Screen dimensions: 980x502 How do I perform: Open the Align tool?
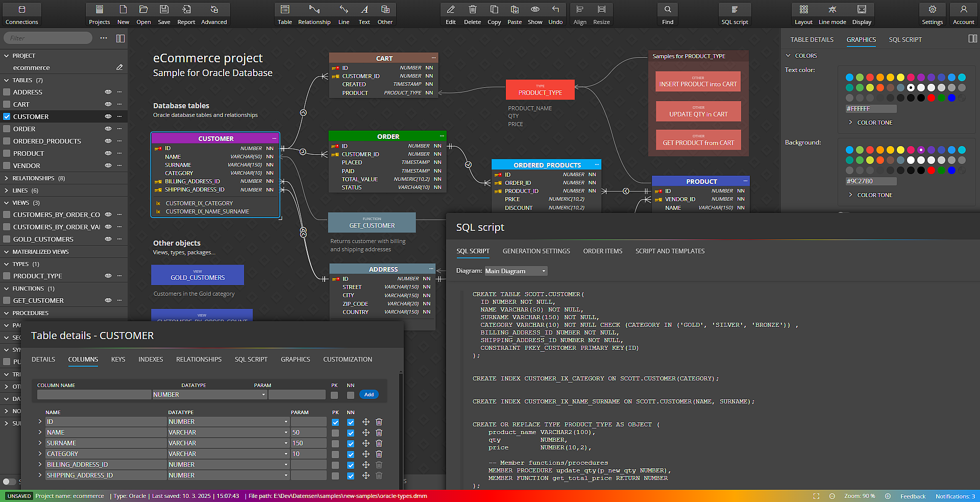point(580,14)
